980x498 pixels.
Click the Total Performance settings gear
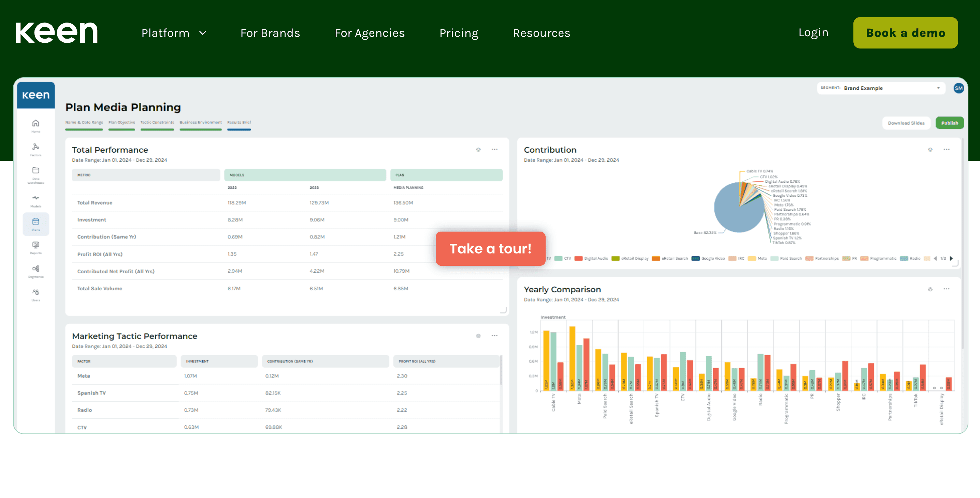click(x=478, y=150)
